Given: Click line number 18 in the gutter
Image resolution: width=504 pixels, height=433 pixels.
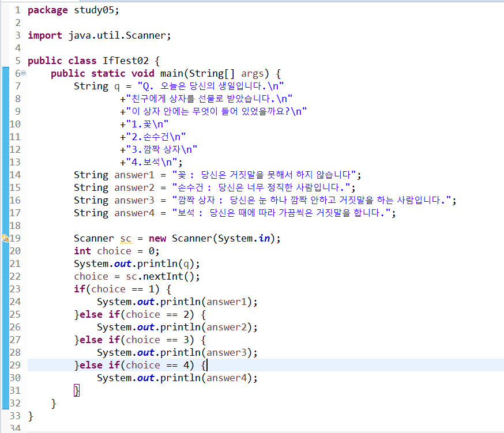Looking at the screenshot, I should (x=15, y=225).
